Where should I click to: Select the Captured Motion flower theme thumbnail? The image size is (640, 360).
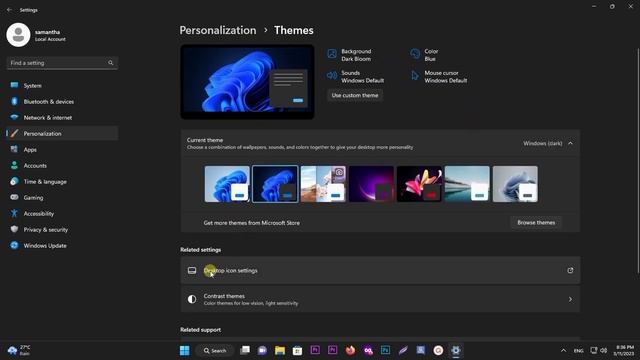pos(419,184)
